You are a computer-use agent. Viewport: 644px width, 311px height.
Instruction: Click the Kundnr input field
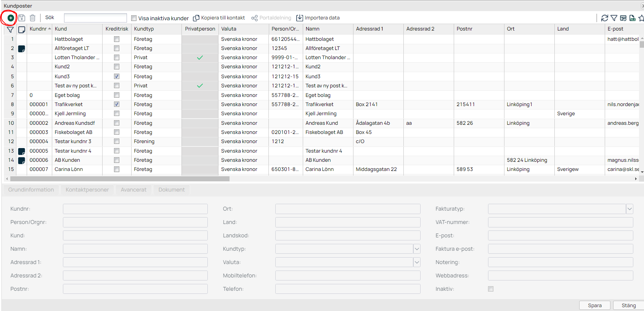tap(135, 209)
